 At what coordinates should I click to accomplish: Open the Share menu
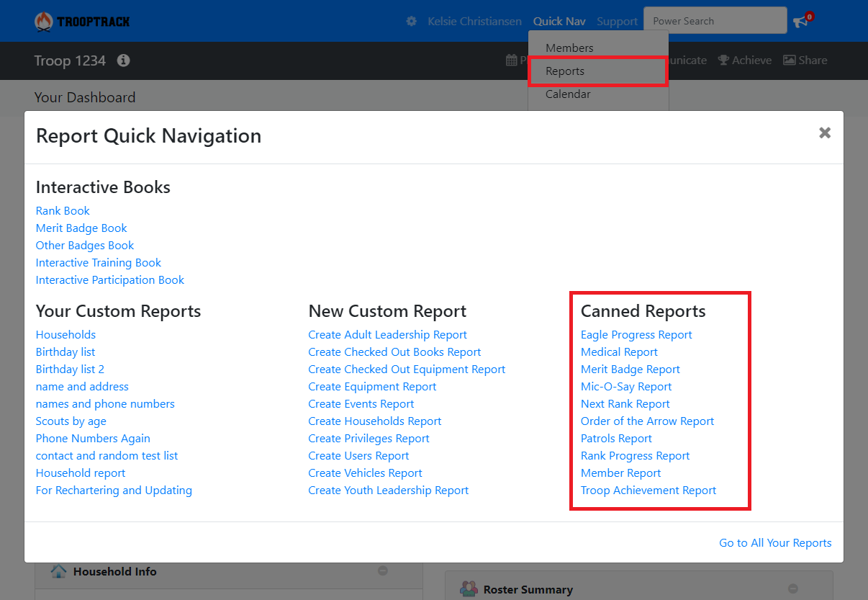click(x=805, y=61)
